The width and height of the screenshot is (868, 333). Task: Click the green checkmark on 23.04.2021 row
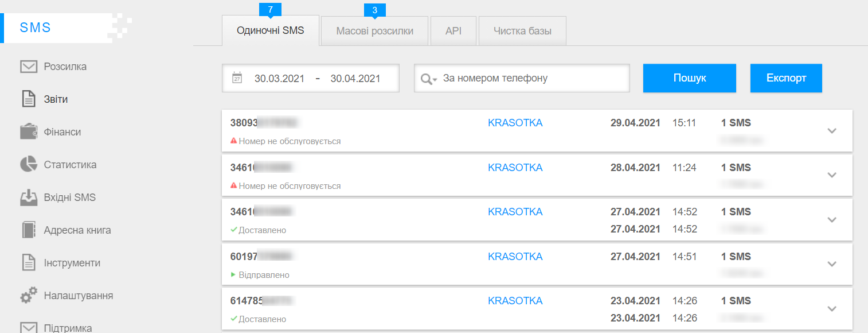[x=233, y=319]
